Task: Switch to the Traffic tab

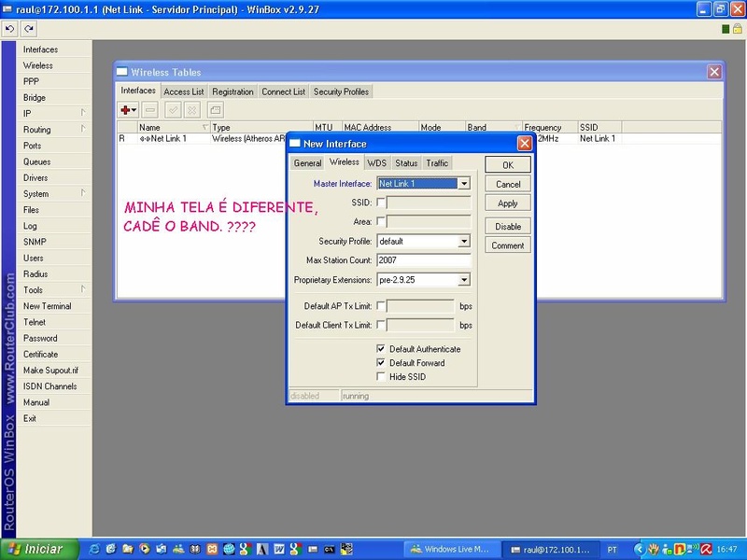Action: (437, 163)
